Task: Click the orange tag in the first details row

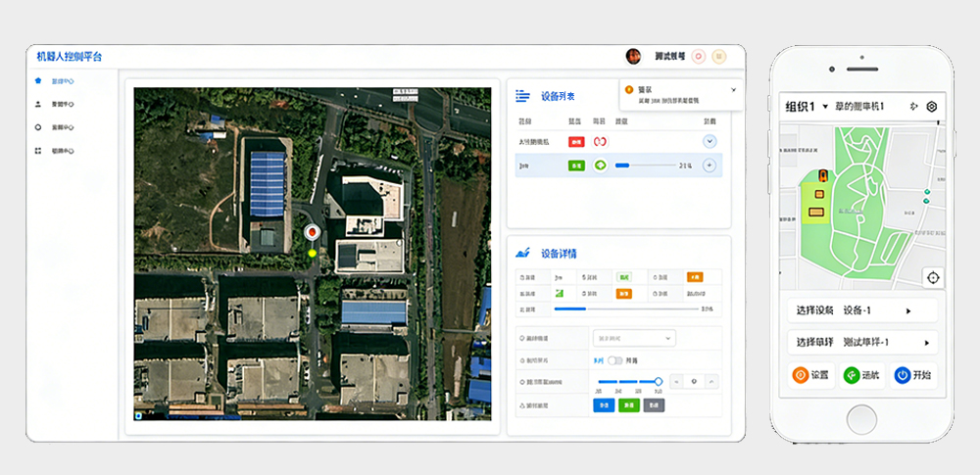Action: coord(695,276)
